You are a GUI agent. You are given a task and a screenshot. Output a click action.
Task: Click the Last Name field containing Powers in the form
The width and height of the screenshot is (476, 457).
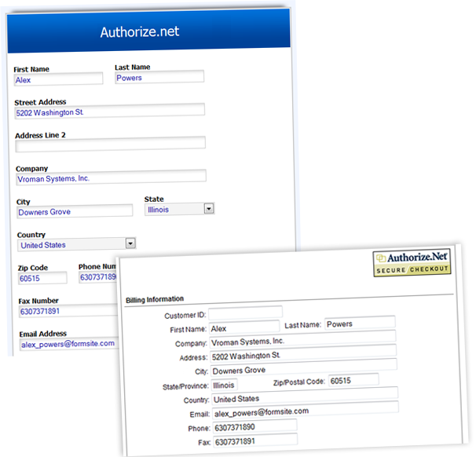click(x=159, y=77)
